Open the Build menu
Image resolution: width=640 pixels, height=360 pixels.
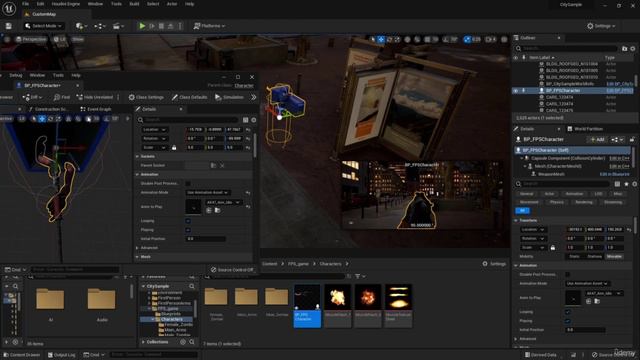pos(134,4)
